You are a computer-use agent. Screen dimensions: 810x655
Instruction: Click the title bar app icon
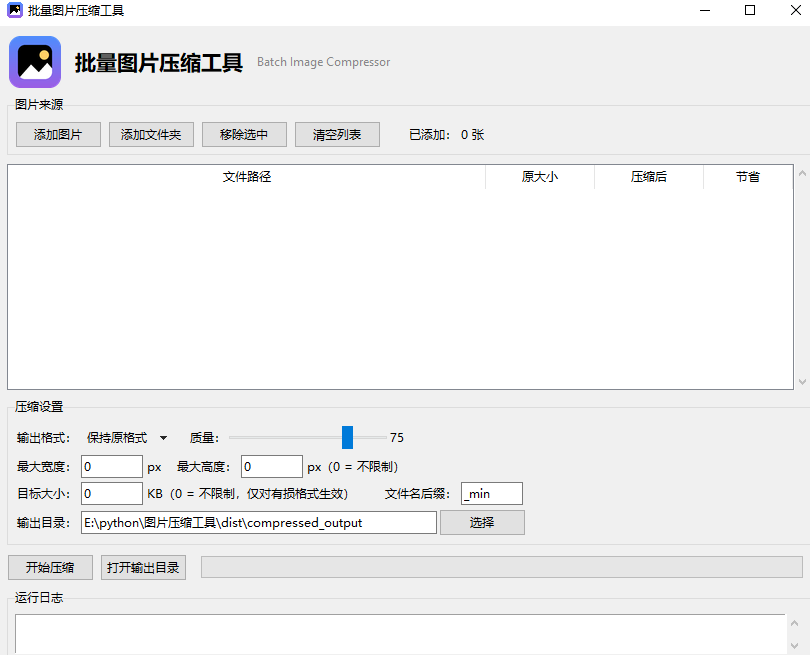[15, 10]
